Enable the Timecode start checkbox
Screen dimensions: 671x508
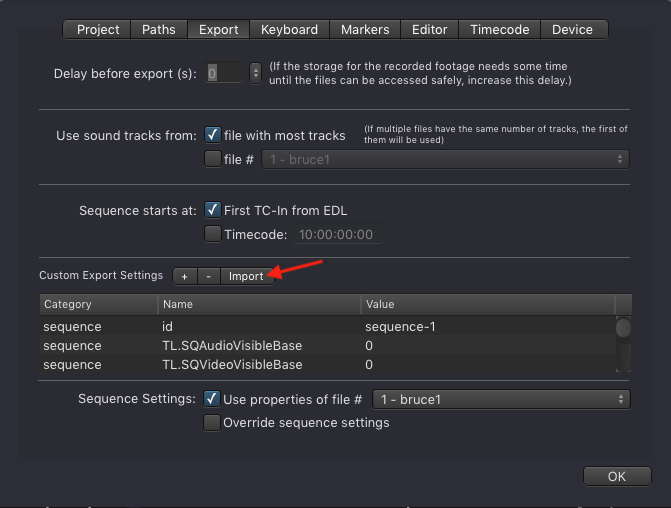pyautogui.click(x=213, y=234)
